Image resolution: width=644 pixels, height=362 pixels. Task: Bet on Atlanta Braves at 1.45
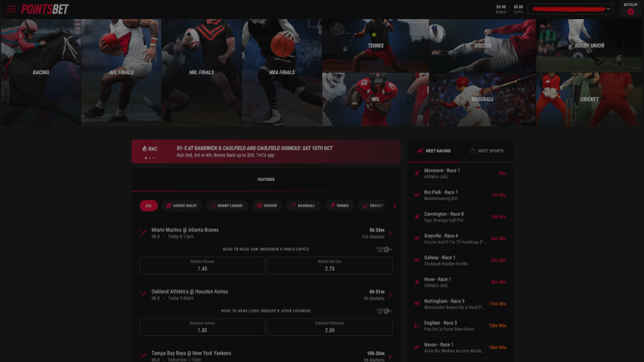click(202, 265)
